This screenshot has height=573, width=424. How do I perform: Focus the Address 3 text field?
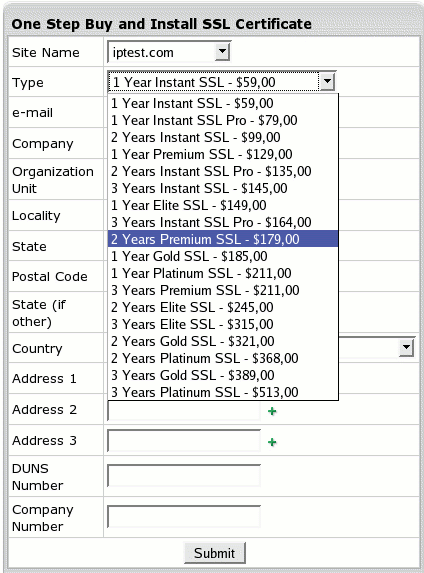184,440
